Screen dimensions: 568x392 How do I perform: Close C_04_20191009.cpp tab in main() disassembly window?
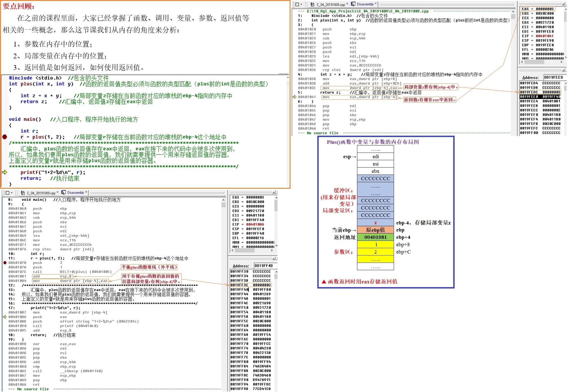(58, 192)
